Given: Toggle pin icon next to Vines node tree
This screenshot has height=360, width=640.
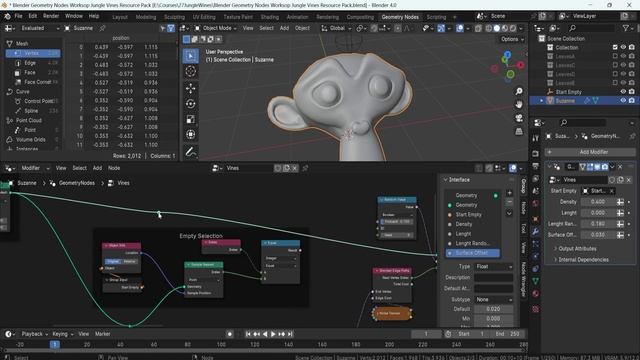Looking at the screenshot, I should [x=305, y=168].
